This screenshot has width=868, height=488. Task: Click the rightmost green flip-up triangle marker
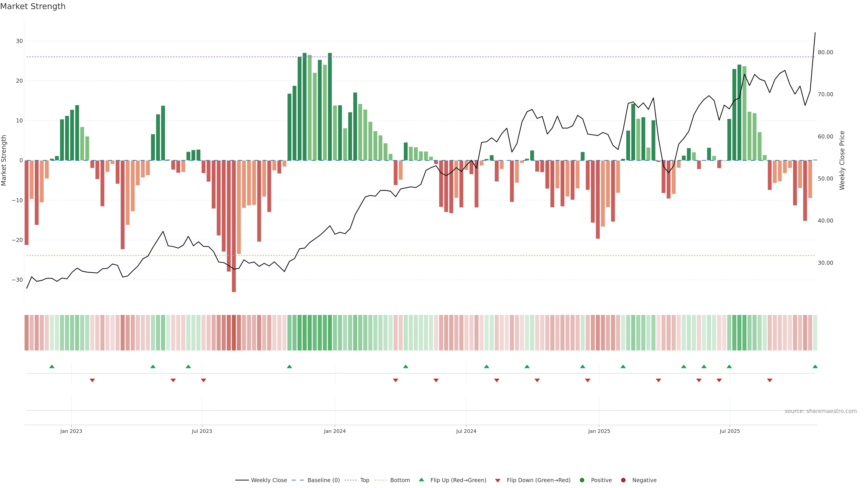(x=815, y=366)
